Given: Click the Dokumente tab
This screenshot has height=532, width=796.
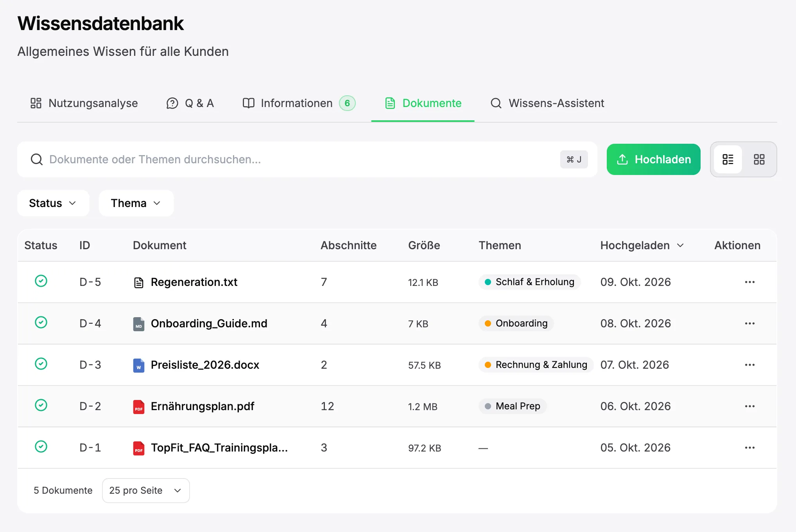Looking at the screenshot, I should point(423,103).
